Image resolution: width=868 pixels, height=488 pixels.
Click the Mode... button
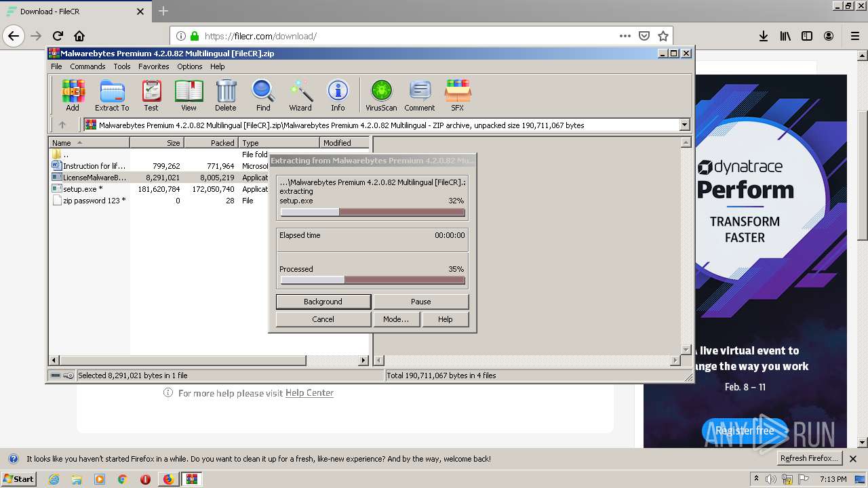(396, 319)
